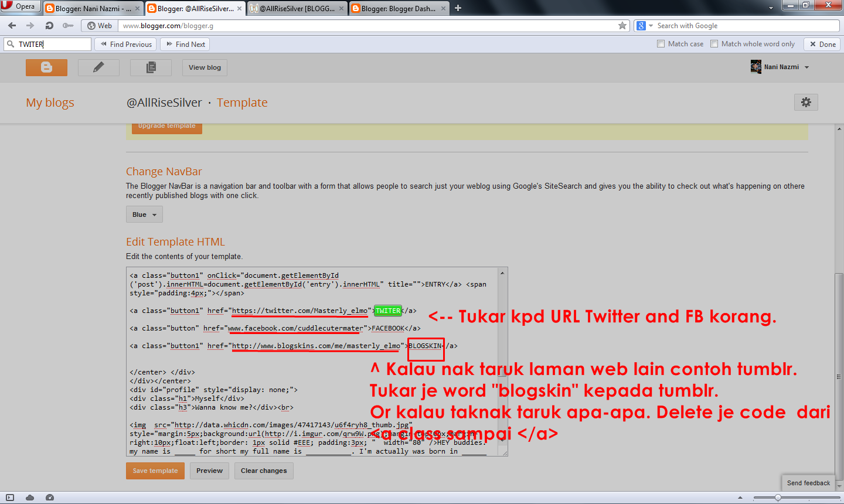The height and width of the screenshot is (504, 844).
Task: Open settings gear menu
Action: pos(806,102)
